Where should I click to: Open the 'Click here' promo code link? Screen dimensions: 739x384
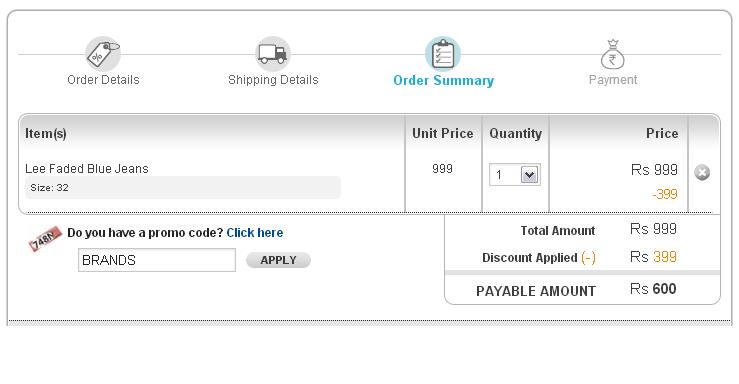[x=255, y=233]
